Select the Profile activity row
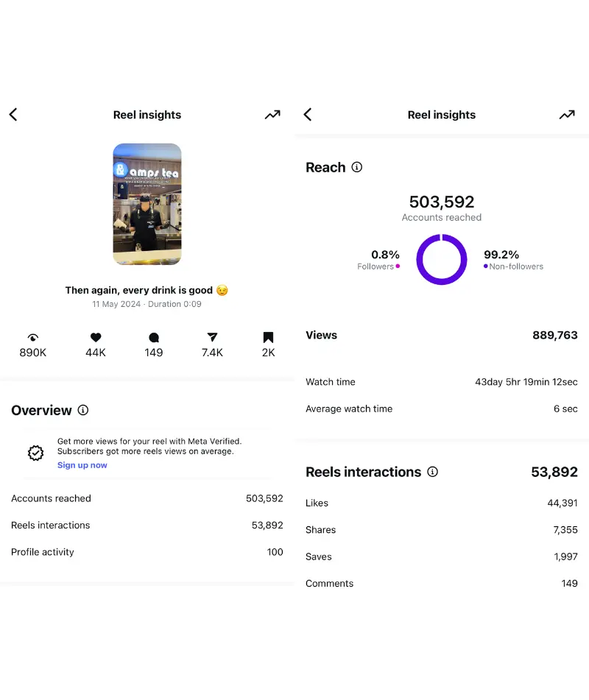 147,552
